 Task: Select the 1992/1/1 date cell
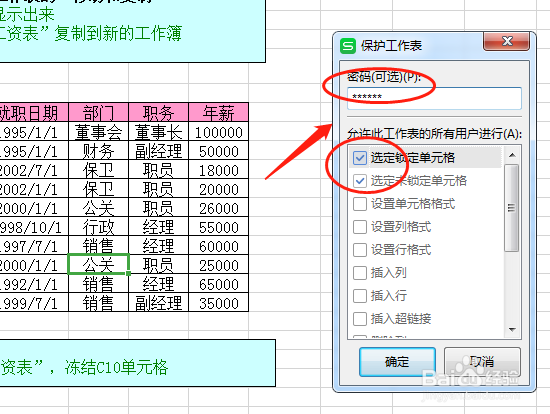[x=34, y=283]
